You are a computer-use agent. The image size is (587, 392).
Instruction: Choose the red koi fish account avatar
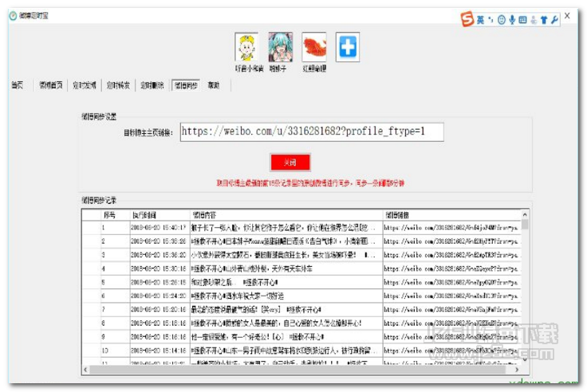tap(314, 47)
